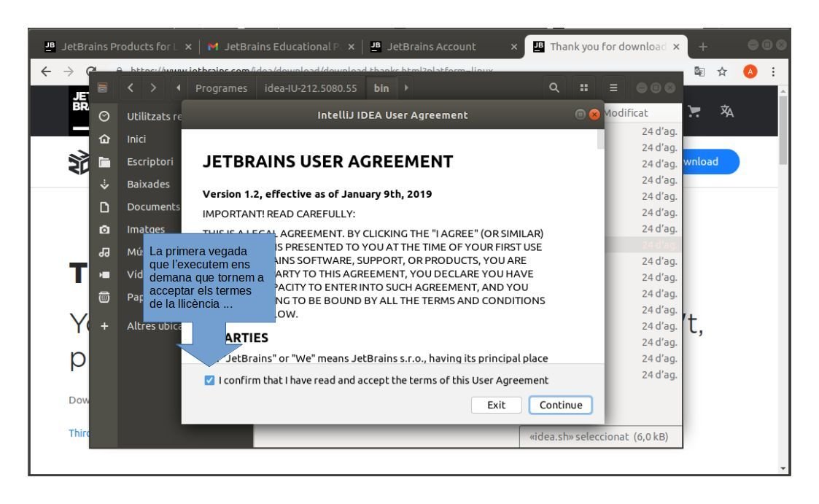Viewport: 819px width, 504px height.
Task: Open language selector on JetBrains site
Action: point(726,111)
